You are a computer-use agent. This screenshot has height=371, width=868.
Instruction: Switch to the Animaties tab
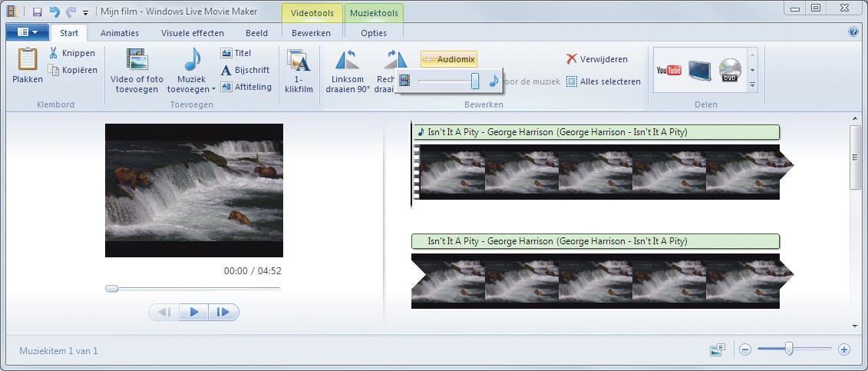[120, 33]
